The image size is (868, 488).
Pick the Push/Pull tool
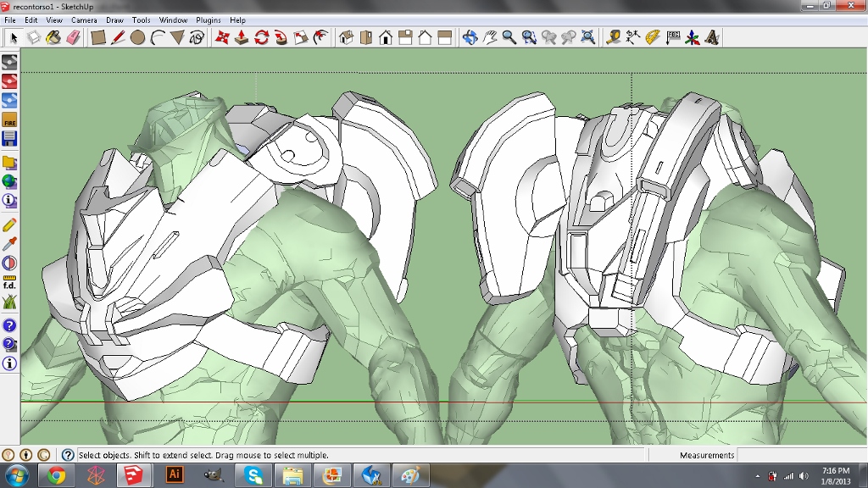click(242, 37)
